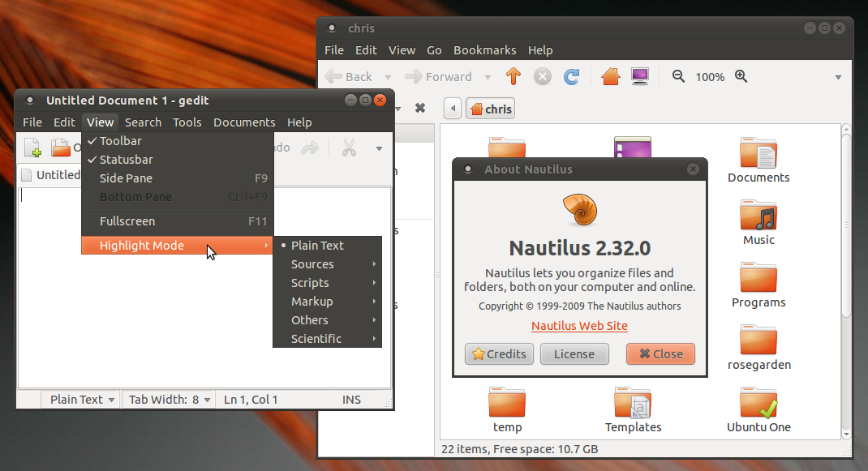This screenshot has height=471, width=868.
Task: Click the chris path bar button
Action: (x=491, y=109)
